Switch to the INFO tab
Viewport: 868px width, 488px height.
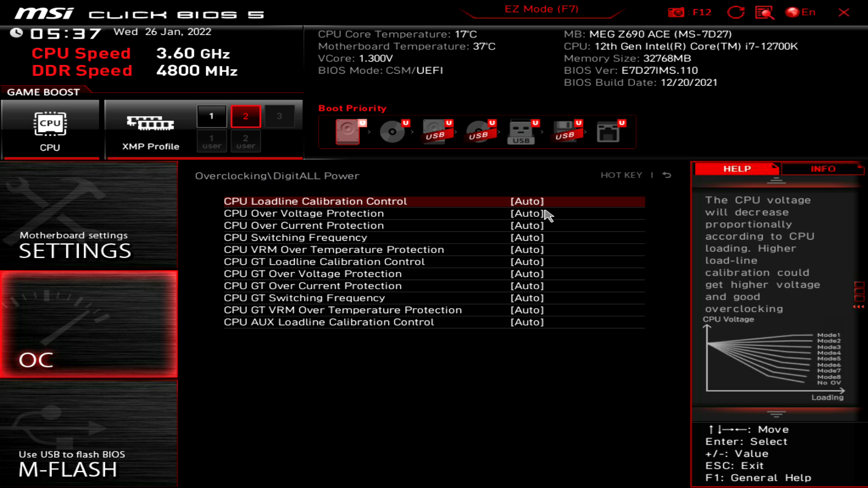(822, 169)
